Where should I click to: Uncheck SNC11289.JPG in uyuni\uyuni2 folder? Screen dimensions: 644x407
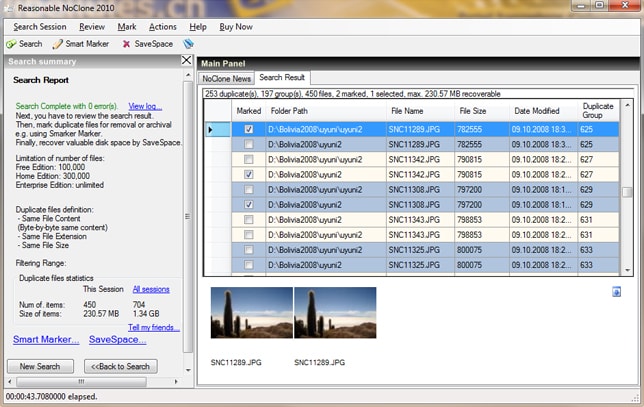coord(248,129)
